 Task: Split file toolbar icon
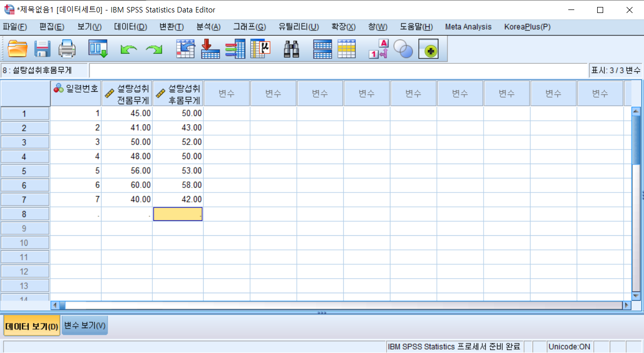point(322,49)
